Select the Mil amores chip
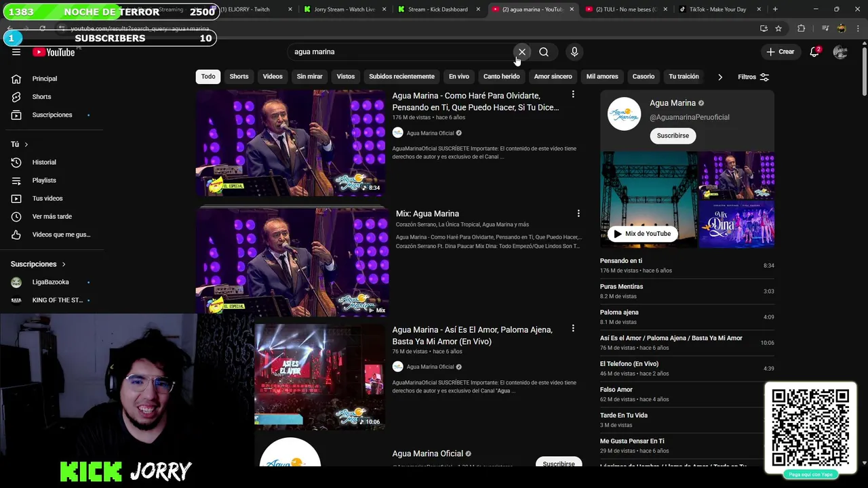Screen dimensions: 868x488 602,77
